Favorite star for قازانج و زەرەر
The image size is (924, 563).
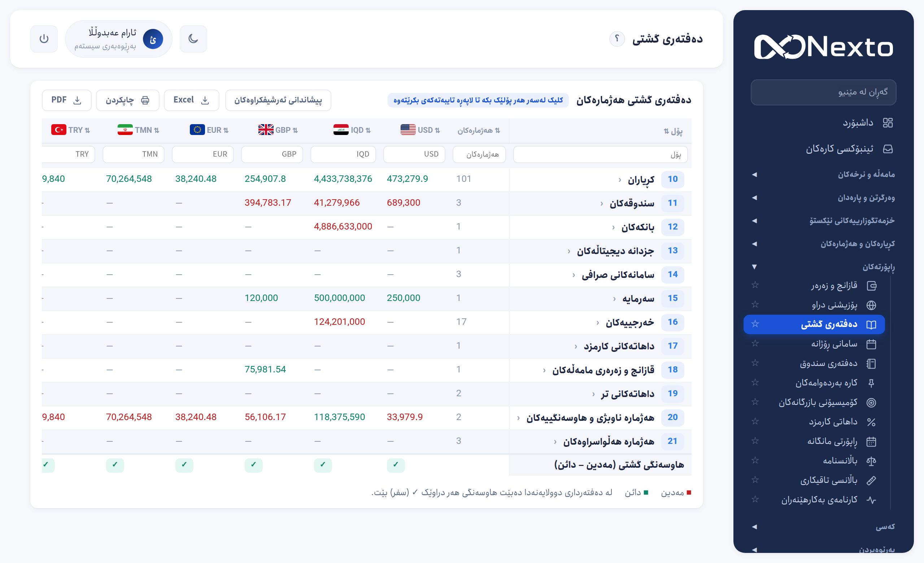pyautogui.click(x=755, y=285)
